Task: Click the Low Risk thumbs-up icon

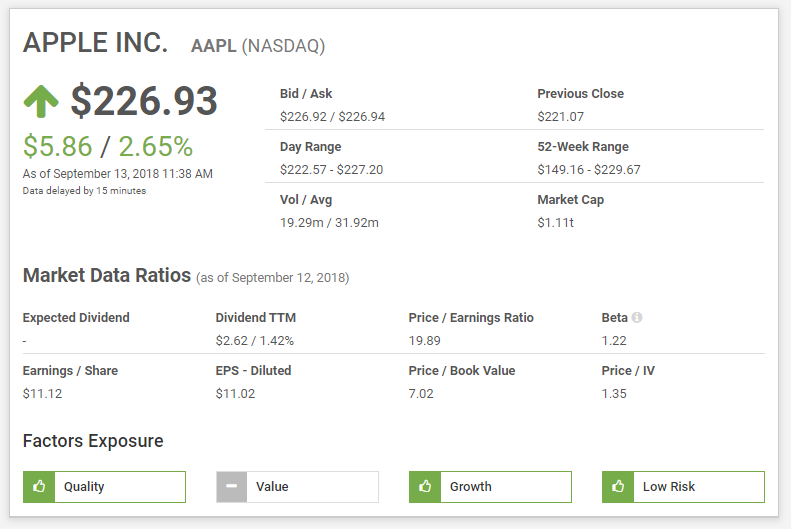Action: 618,487
